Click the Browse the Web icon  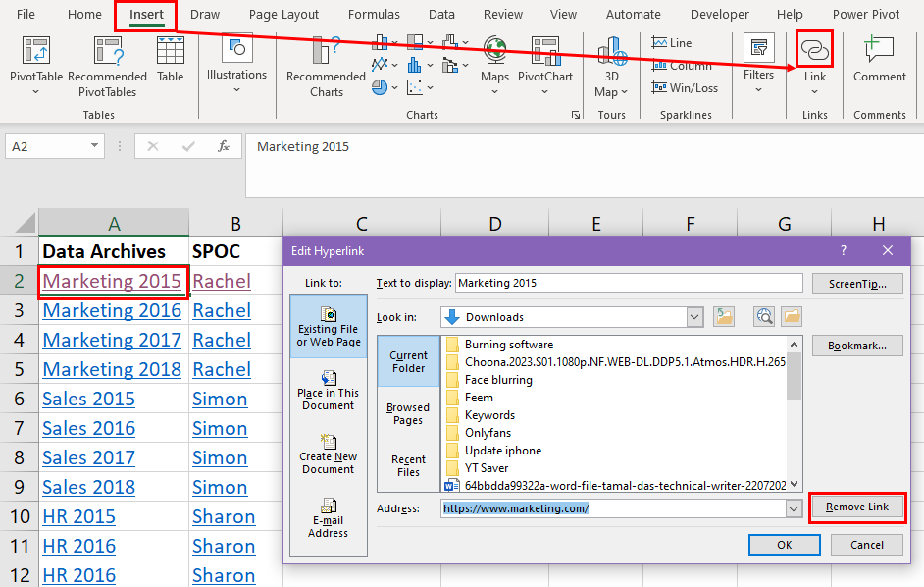764,317
